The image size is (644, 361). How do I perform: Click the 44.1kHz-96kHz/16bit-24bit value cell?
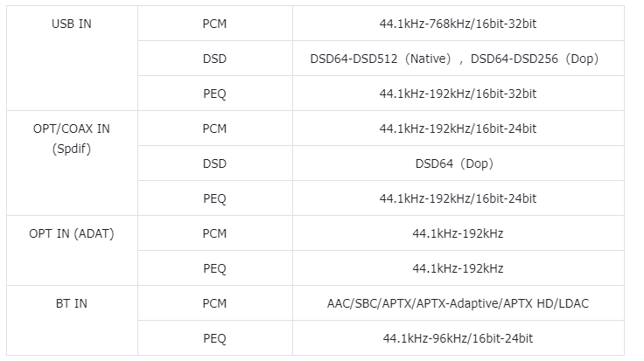458,338
